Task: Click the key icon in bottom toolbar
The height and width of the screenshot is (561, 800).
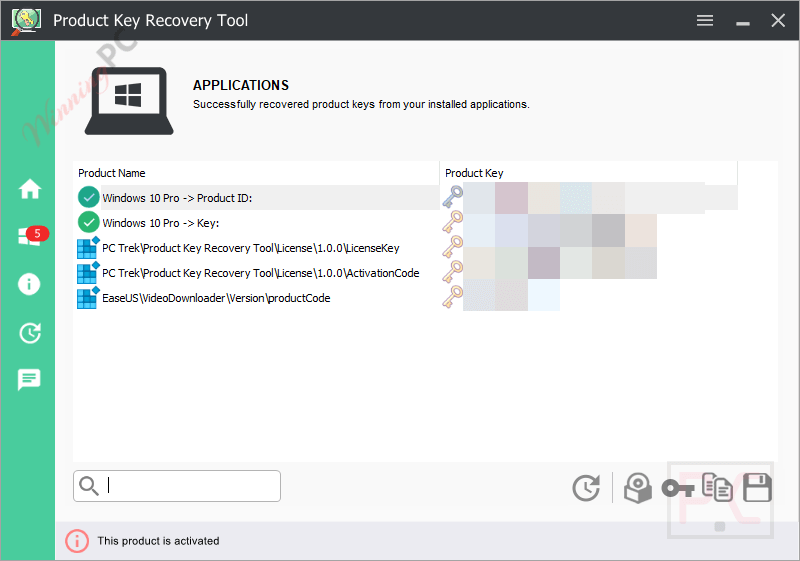Action: point(678,489)
